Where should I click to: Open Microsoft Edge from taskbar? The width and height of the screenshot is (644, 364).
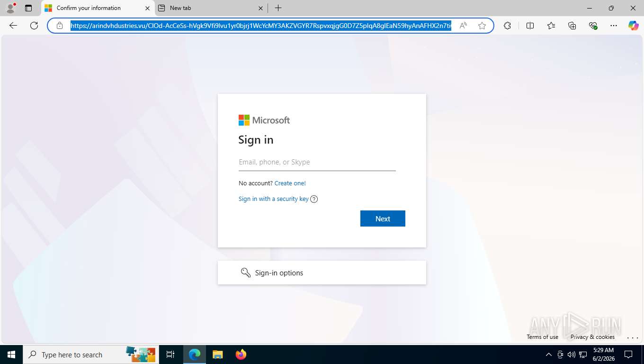pyautogui.click(x=195, y=355)
